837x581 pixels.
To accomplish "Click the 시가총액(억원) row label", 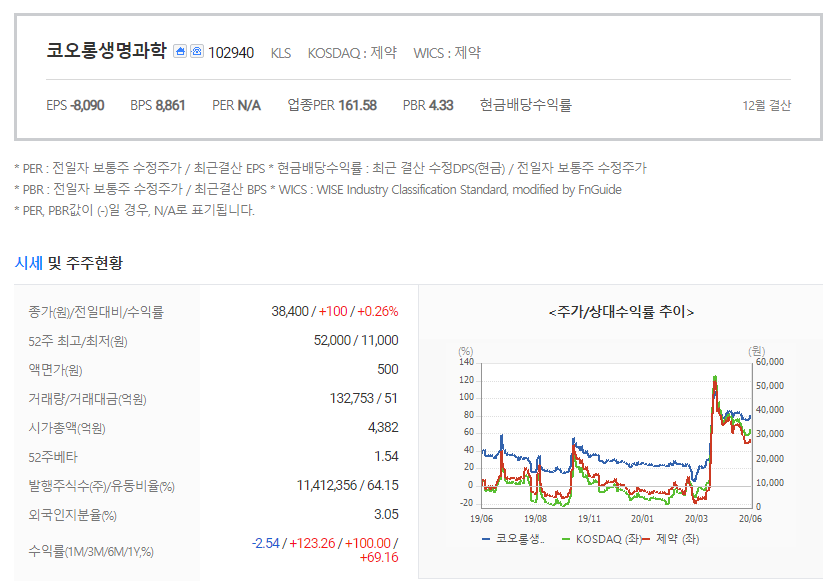I will (67, 428).
